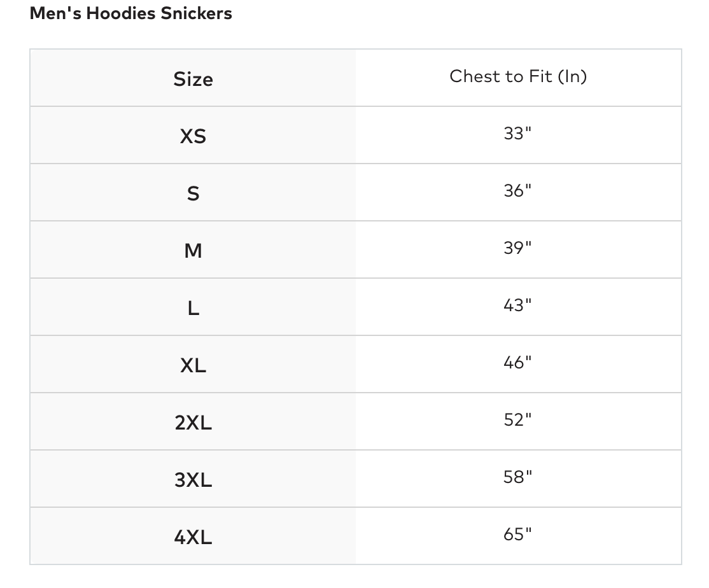The image size is (709, 588).
Task: Select the 52" chest value
Action: coord(517,420)
